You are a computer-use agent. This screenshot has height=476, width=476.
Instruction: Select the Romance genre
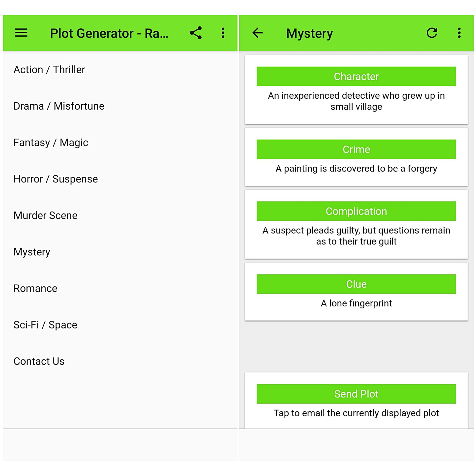tap(120, 288)
